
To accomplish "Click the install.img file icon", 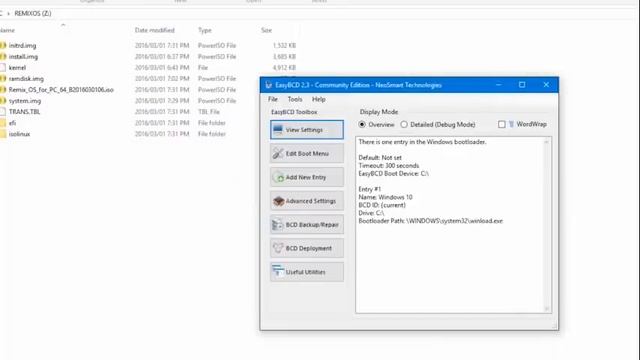I will 3,56.
